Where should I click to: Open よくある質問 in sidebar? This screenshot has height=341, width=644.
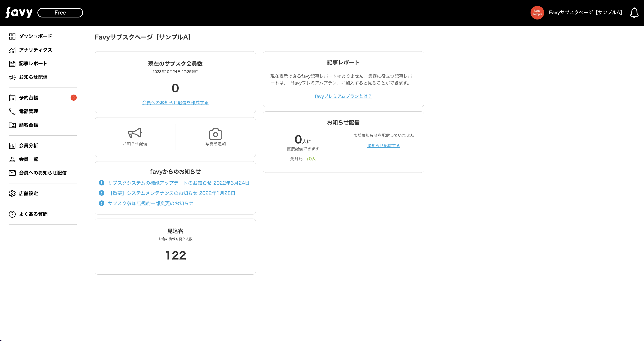tap(33, 214)
